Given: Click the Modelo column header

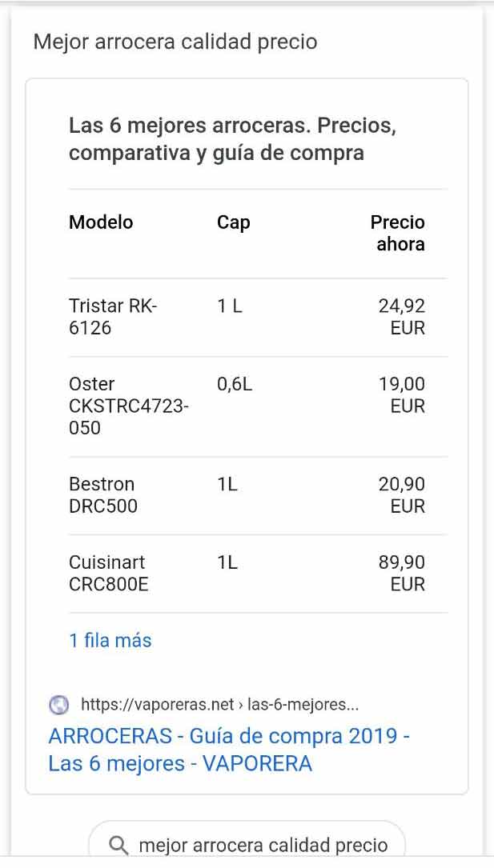Looking at the screenshot, I should tap(101, 222).
